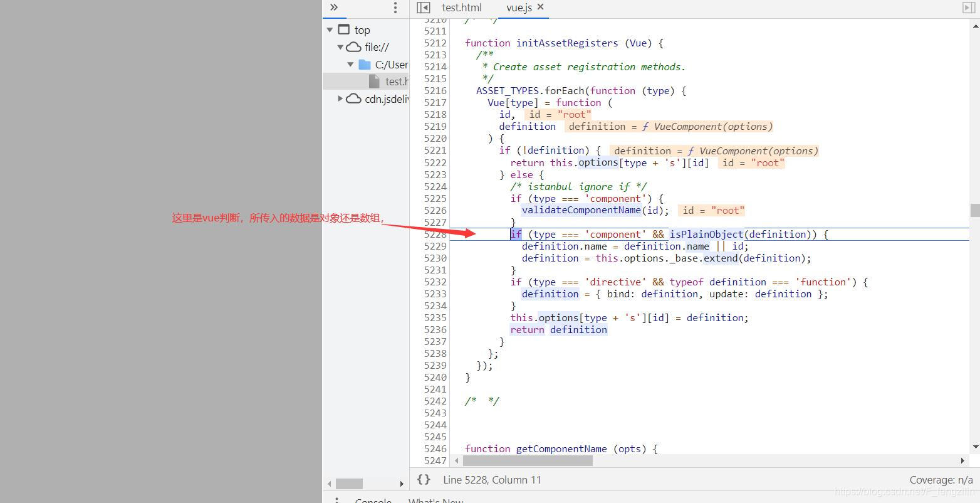This screenshot has width=980, height=503.
Task: Click the 'Coverage: n/a' status text
Action: click(x=941, y=480)
